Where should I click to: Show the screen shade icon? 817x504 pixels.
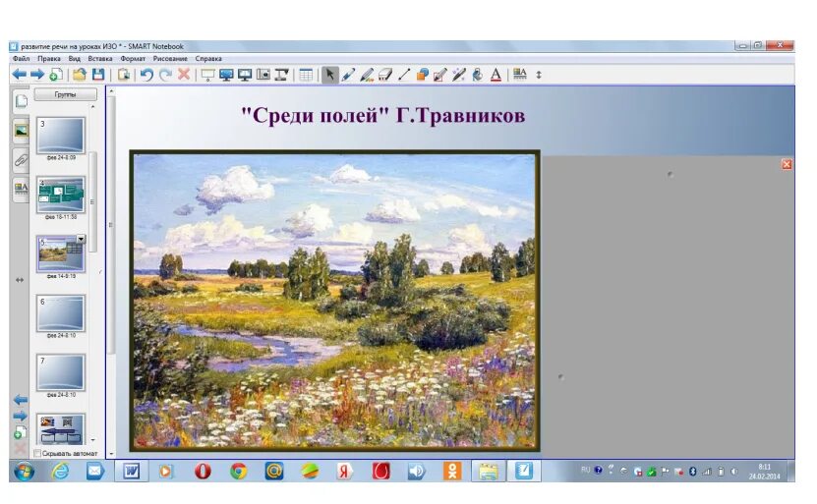(x=207, y=75)
